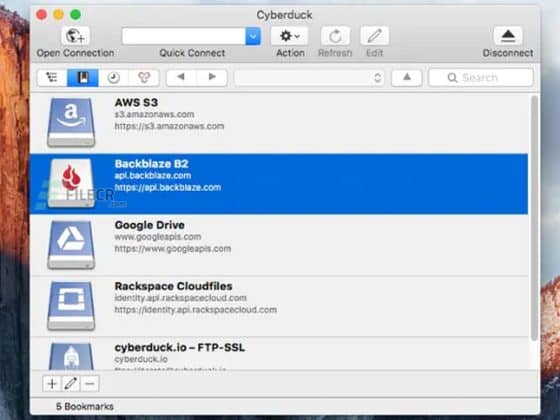Go to parent folder up arrow
Image resolution: width=560 pixels, height=420 pixels.
coord(407,78)
